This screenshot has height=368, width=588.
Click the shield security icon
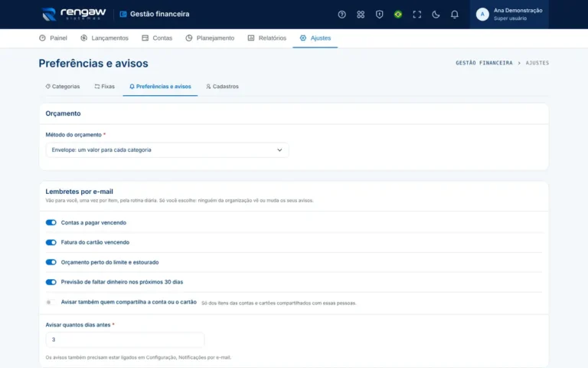[379, 15]
